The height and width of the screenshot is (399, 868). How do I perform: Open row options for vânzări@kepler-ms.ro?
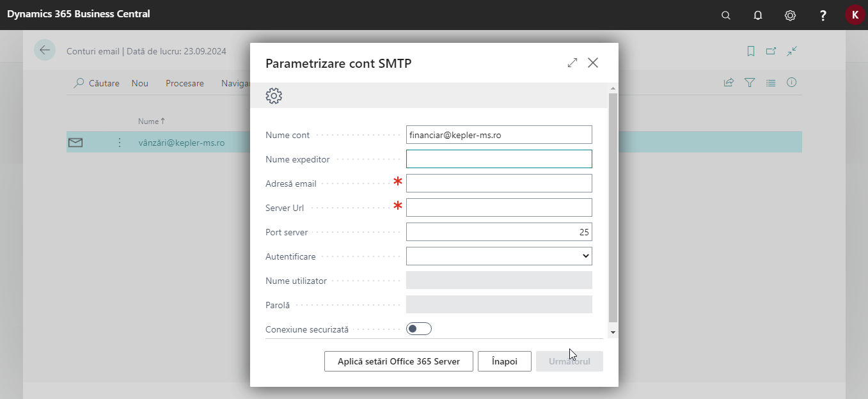(x=119, y=143)
